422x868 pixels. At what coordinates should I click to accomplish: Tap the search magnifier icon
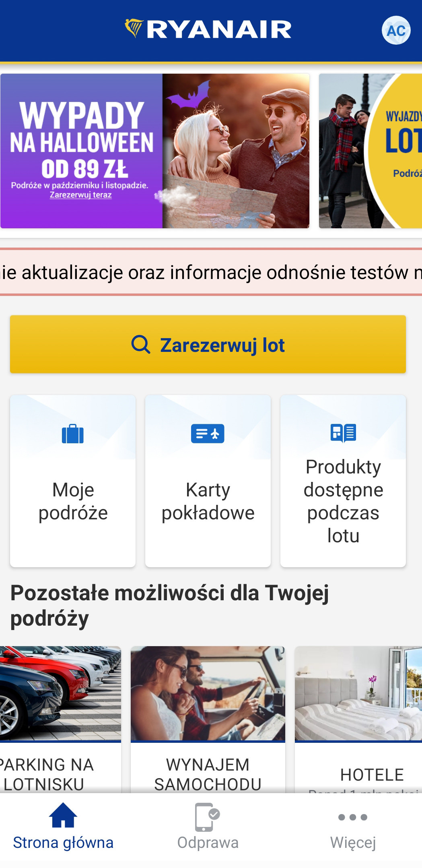[141, 345]
